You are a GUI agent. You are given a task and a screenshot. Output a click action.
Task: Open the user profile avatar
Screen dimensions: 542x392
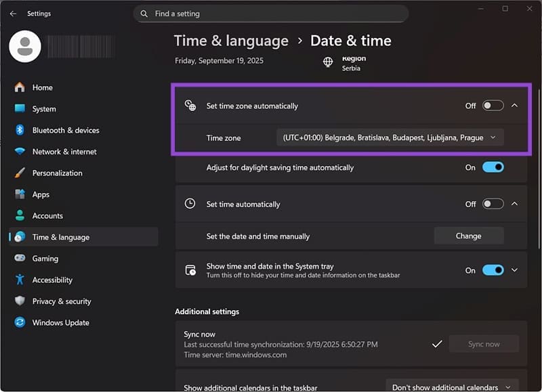[25, 46]
